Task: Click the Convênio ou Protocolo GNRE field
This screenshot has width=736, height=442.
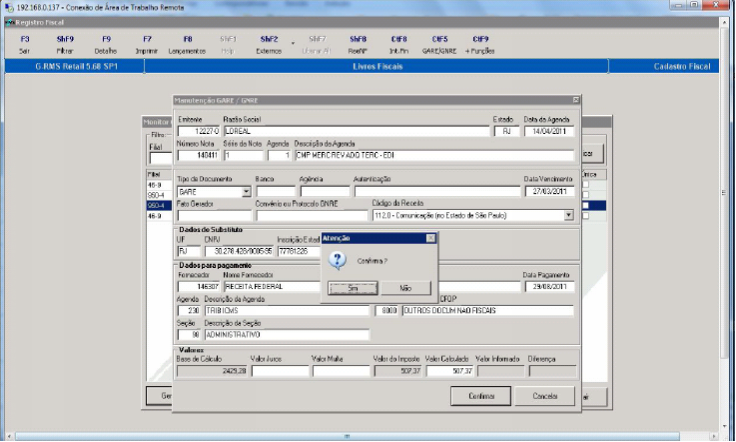Action: 312,215
